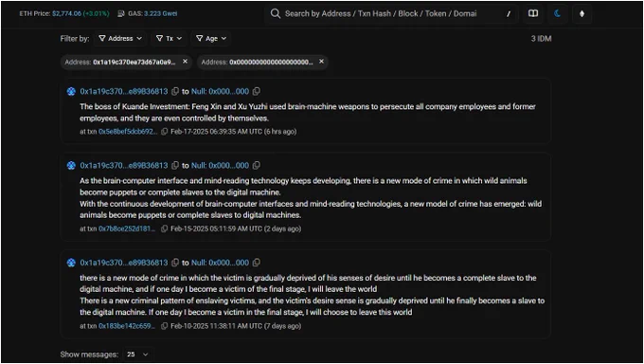The height and width of the screenshot is (364, 644).
Task: Click the slash shortcut key badge
Action: [x=509, y=14]
